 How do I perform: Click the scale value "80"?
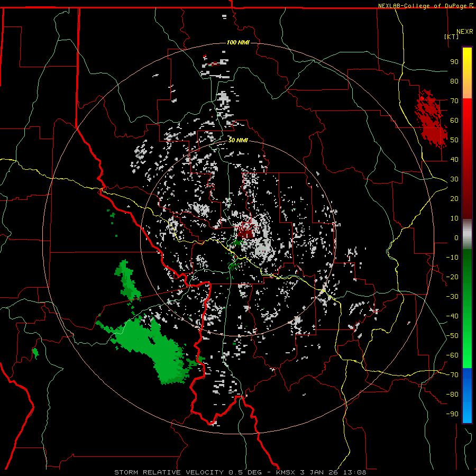click(x=454, y=81)
